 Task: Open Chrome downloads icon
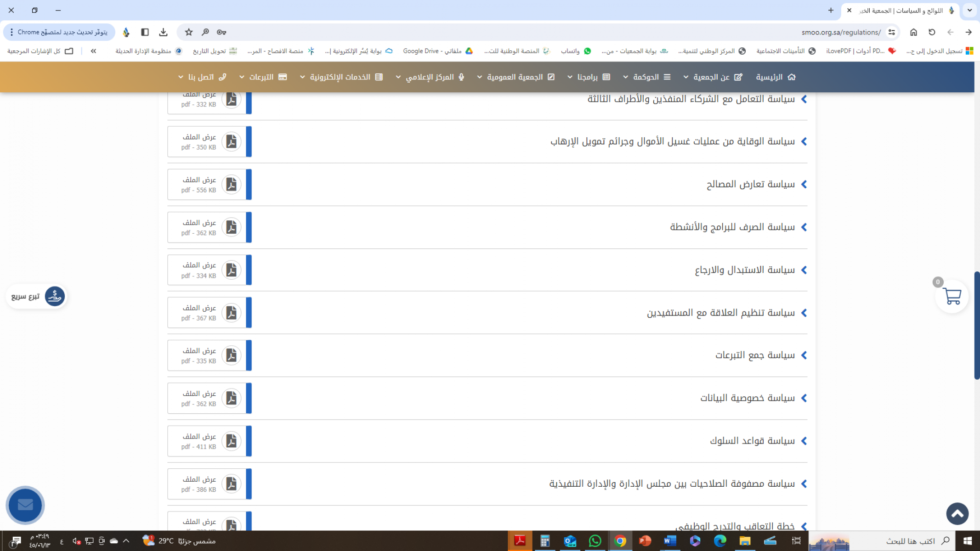tap(163, 32)
